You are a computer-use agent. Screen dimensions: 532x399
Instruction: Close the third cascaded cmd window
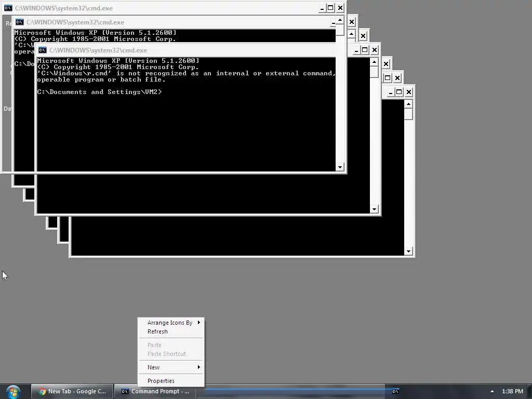coord(363,36)
